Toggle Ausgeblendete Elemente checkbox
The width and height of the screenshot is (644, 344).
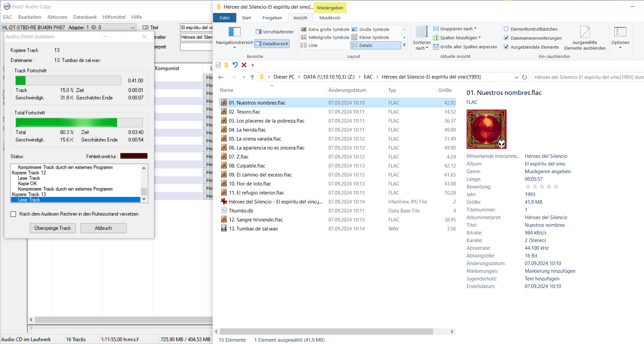(506, 47)
